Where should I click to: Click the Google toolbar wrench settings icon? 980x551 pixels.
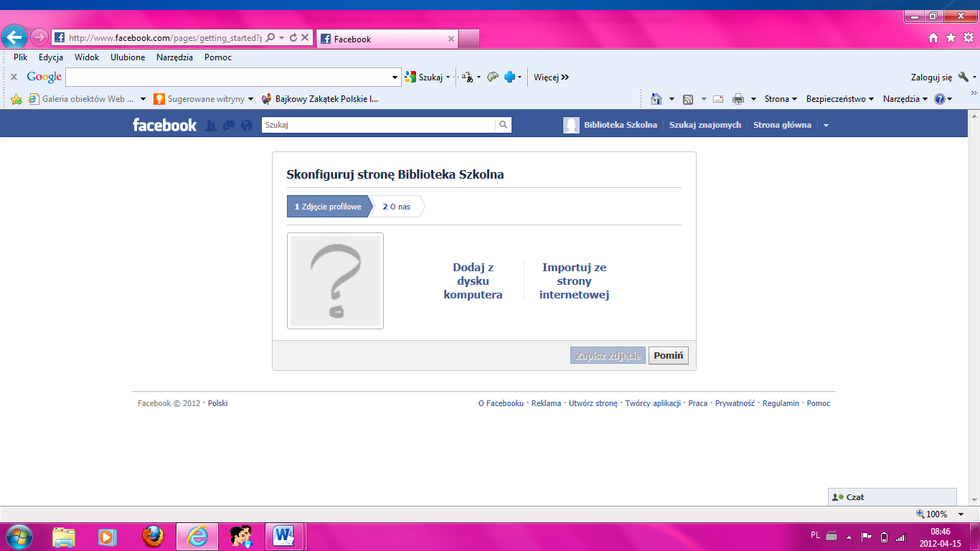click(x=963, y=77)
